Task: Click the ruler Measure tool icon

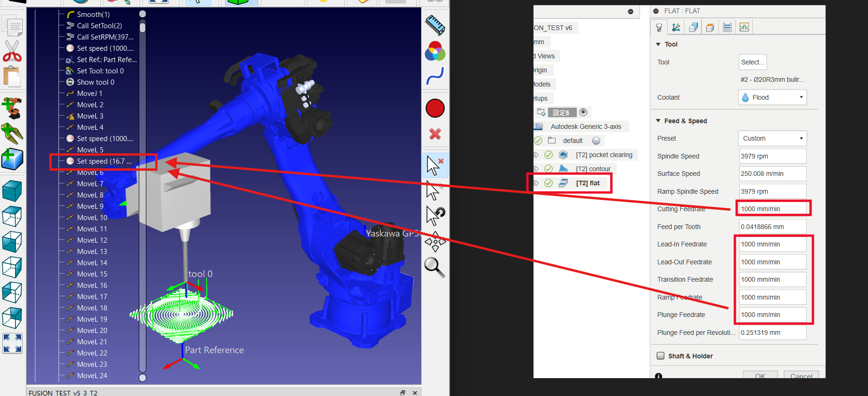Action: [x=435, y=25]
